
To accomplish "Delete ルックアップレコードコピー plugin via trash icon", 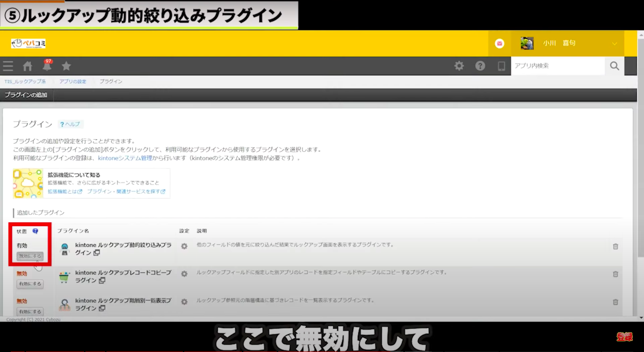I will pos(615,274).
